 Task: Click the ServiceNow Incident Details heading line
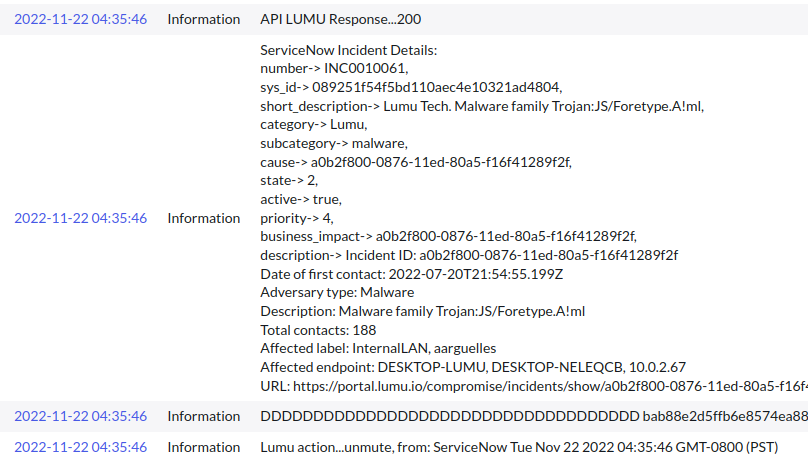(348, 50)
